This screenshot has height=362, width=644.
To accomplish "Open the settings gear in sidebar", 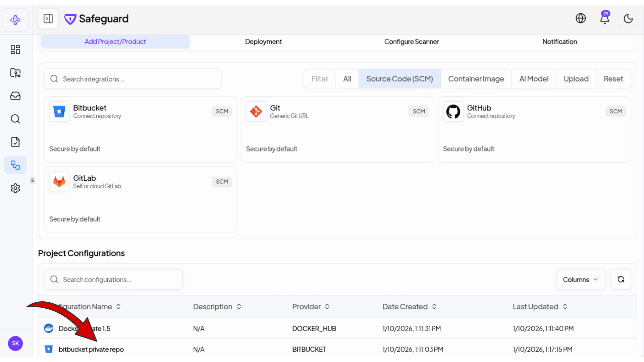I will click(x=15, y=188).
